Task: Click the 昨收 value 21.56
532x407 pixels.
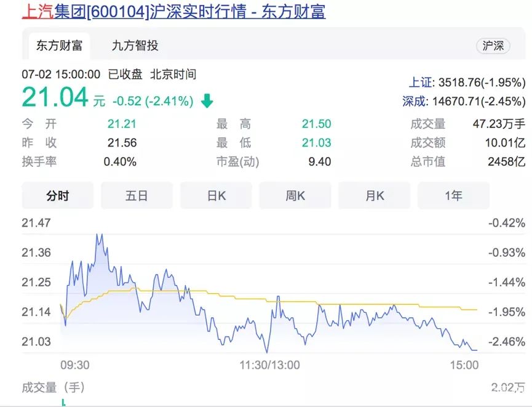Action: (122, 143)
